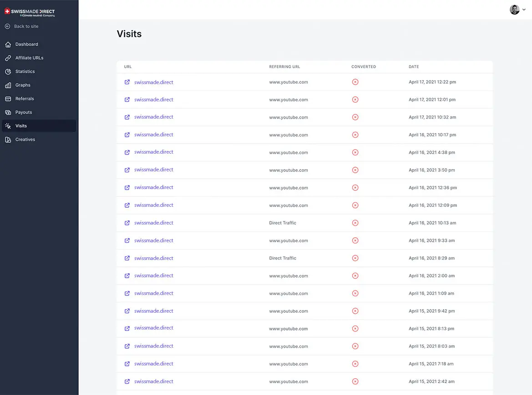Click the Payouts icon in sidebar
Screen dimensions: 532x395
8,113
